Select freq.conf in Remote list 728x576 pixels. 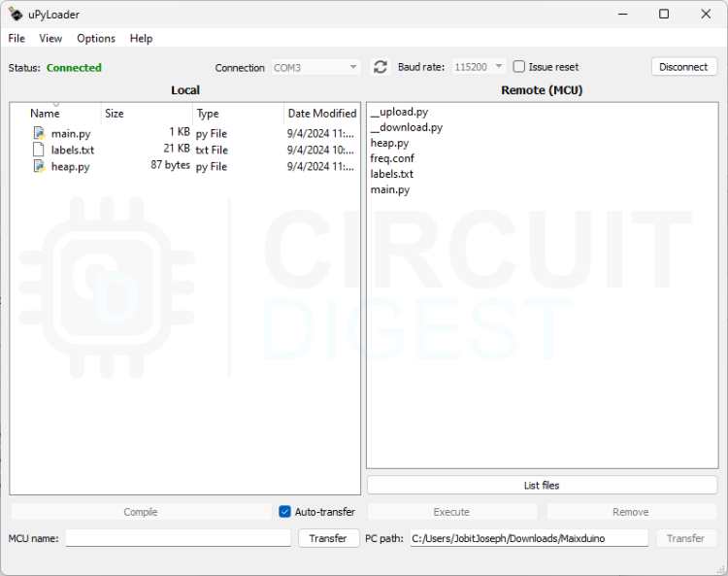[392, 158]
